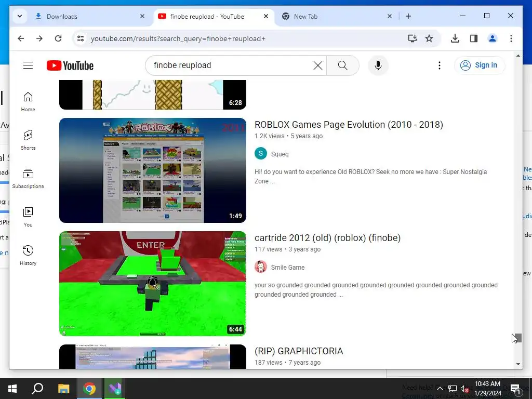Open cartride 2012 (old) (roblox) (finobe) title

[x=327, y=238]
